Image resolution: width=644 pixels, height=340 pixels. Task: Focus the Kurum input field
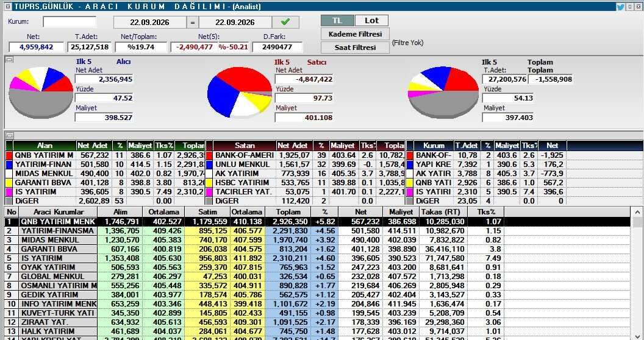click(70, 22)
